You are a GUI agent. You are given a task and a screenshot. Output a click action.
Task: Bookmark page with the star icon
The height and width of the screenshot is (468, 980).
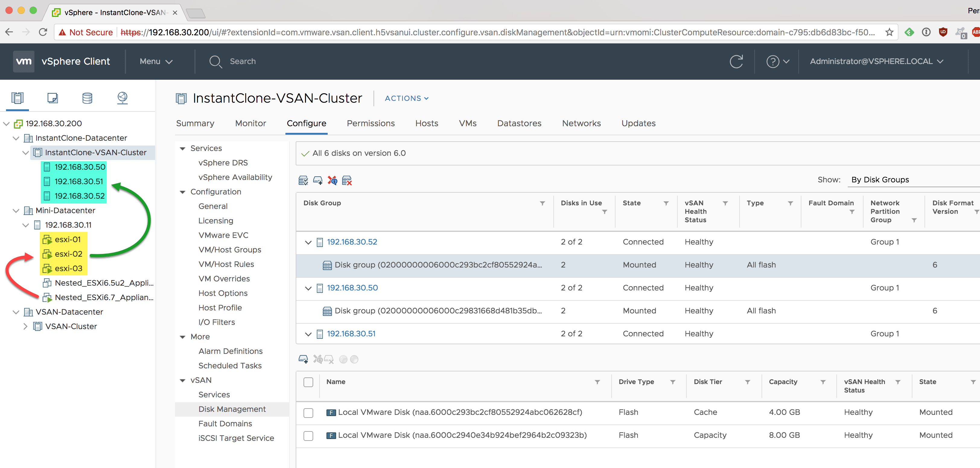coord(889,32)
